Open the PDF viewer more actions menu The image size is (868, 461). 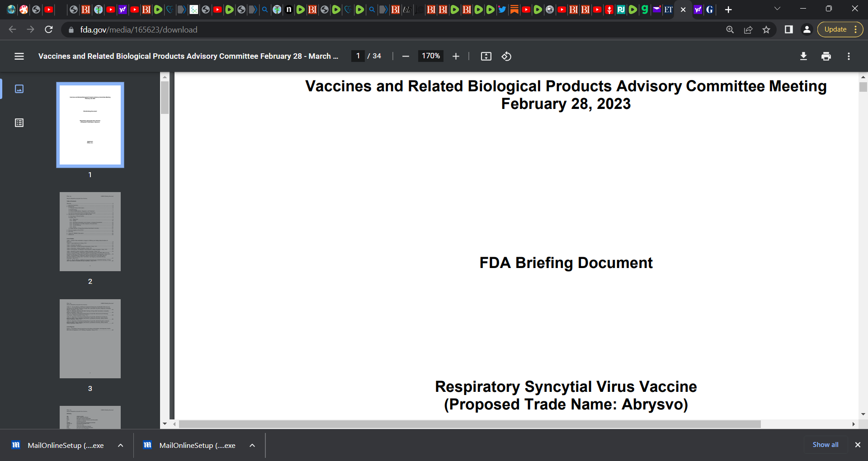click(x=849, y=56)
